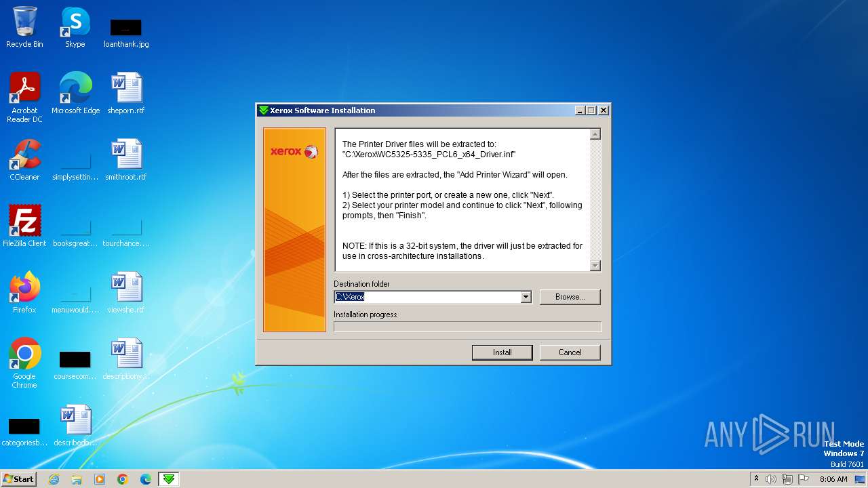The height and width of the screenshot is (488, 868).
Task: Select the loanthank.jpg file icon
Action: pos(126,33)
